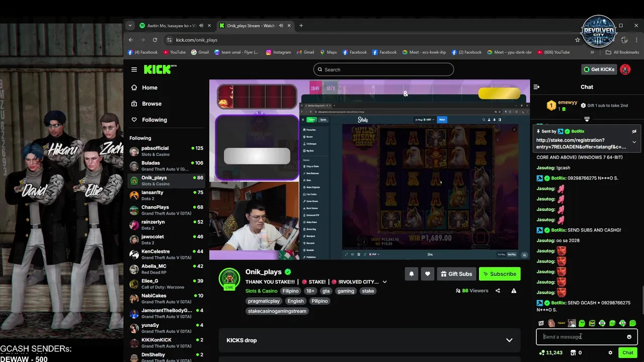Open chat settings gear icon

tap(610, 353)
